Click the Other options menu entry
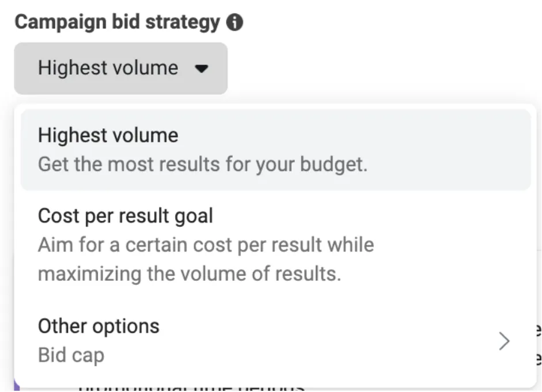The height and width of the screenshot is (392, 542). point(98,326)
